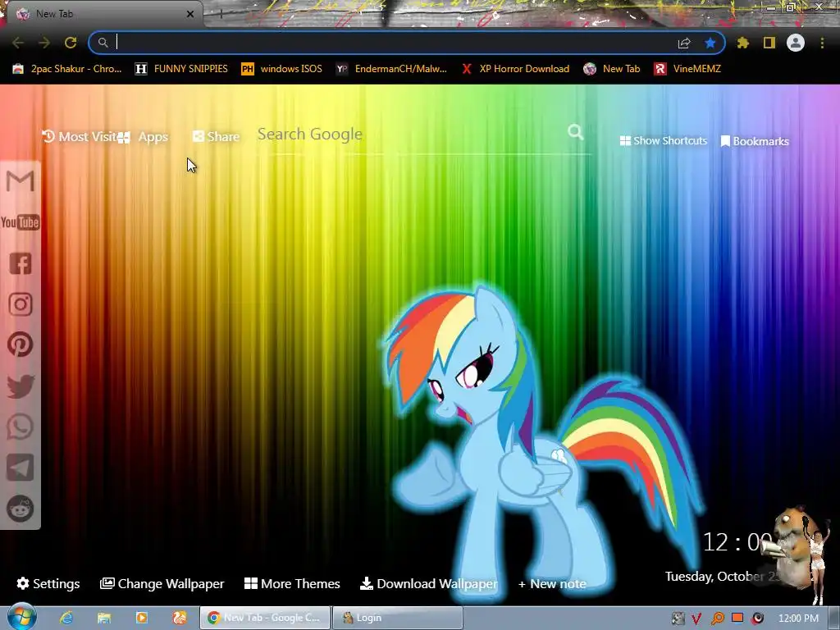Open the VineMEMZ bookmark
This screenshot has height=630, width=840.
click(687, 69)
